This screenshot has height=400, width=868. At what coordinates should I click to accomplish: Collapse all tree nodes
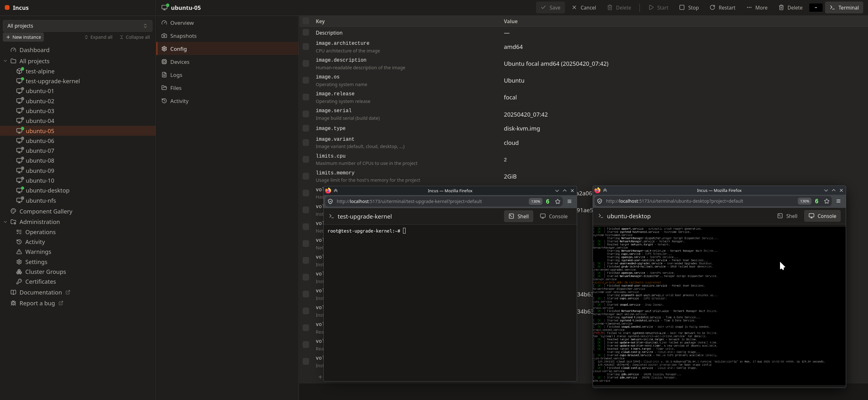point(135,37)
